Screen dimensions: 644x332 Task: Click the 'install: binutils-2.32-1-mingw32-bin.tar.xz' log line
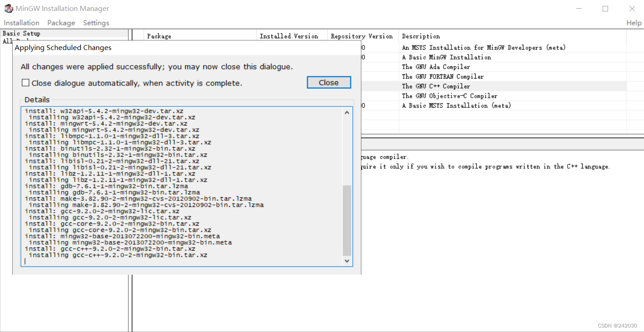click(110, 148)
